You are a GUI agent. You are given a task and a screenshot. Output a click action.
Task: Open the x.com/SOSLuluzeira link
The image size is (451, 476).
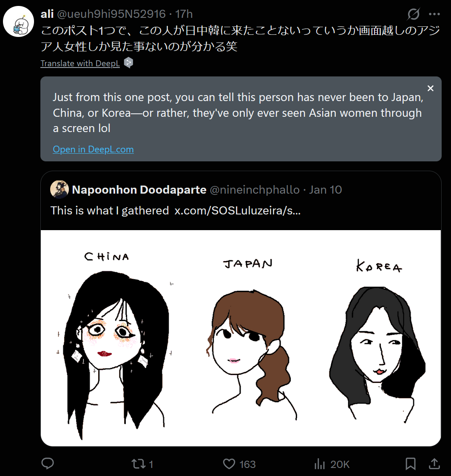click(x=238, y=210)
